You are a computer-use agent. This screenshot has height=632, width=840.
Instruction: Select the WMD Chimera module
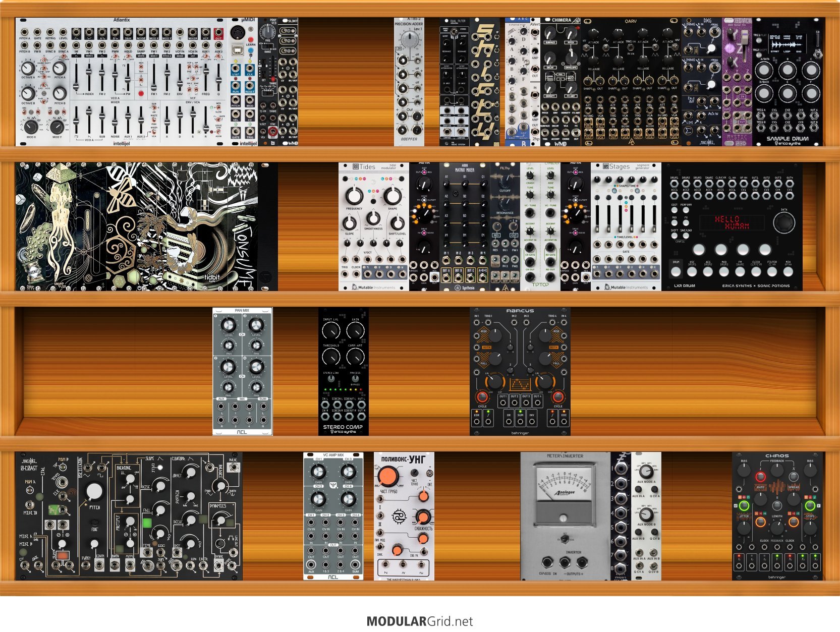(561, 82)
